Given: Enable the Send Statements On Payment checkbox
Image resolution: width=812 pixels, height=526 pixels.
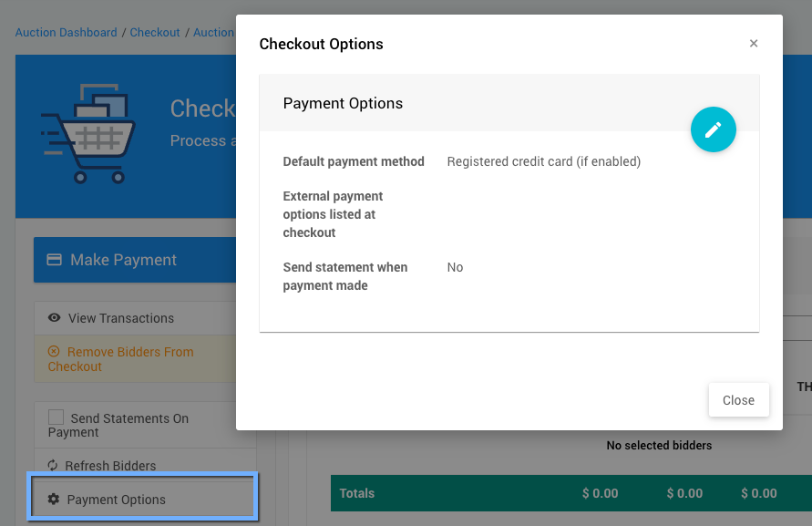Looking at the screenshot, I should (57, 418).
